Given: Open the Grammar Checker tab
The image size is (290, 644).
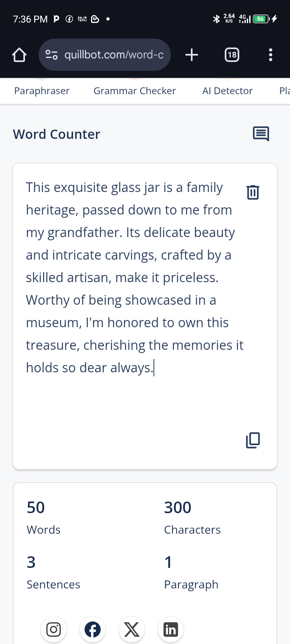Looking at the screenshot, I should tap(135, 91).
